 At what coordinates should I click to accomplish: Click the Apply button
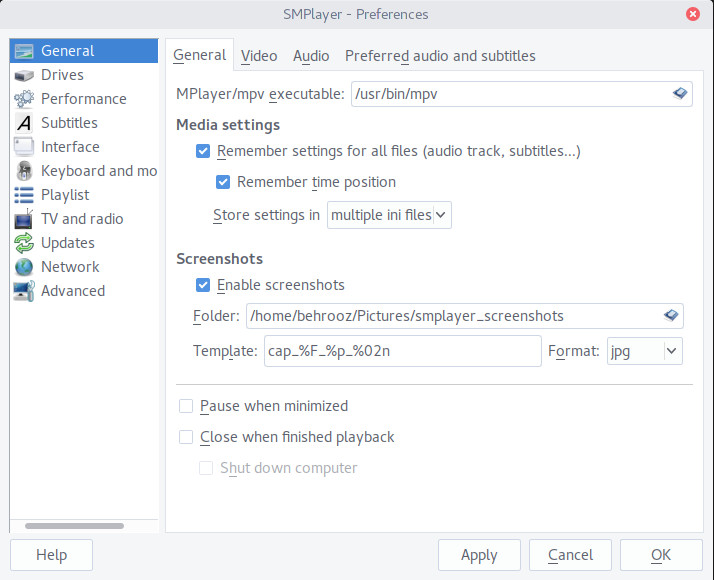pos(479,555)
